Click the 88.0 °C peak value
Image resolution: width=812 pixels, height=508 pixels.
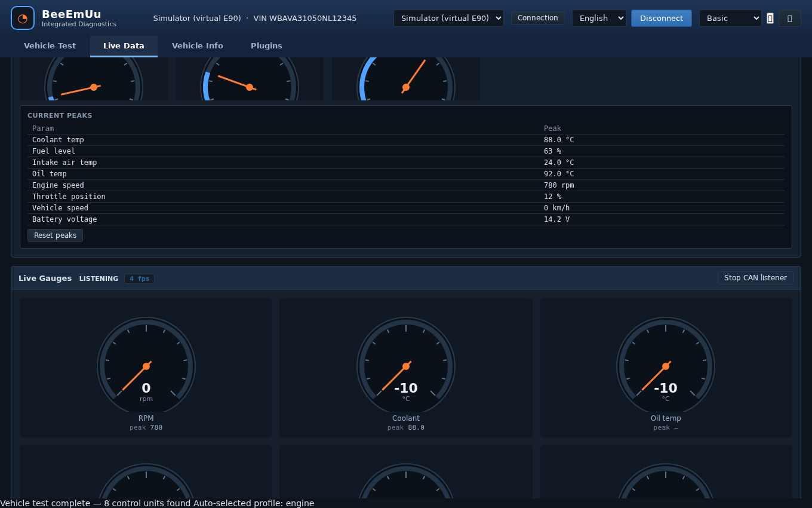point(559,140)
